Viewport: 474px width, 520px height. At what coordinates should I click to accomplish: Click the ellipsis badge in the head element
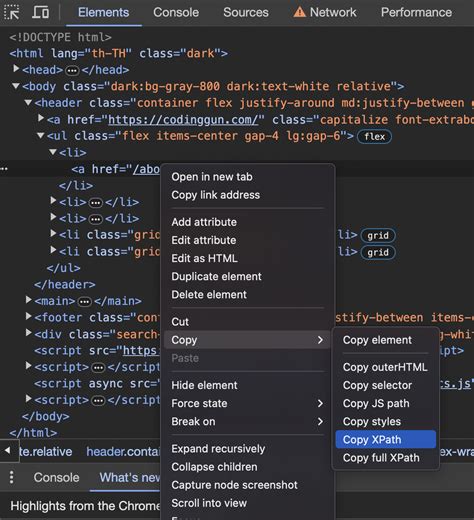pos(72,70)
